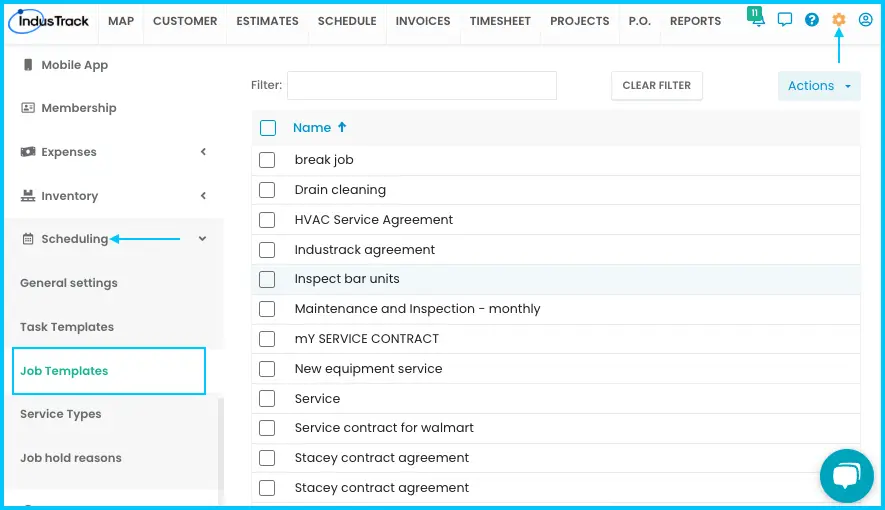Click the help question mark icon
Viewport: 885px width, 510px height.
tap(812, 20)
